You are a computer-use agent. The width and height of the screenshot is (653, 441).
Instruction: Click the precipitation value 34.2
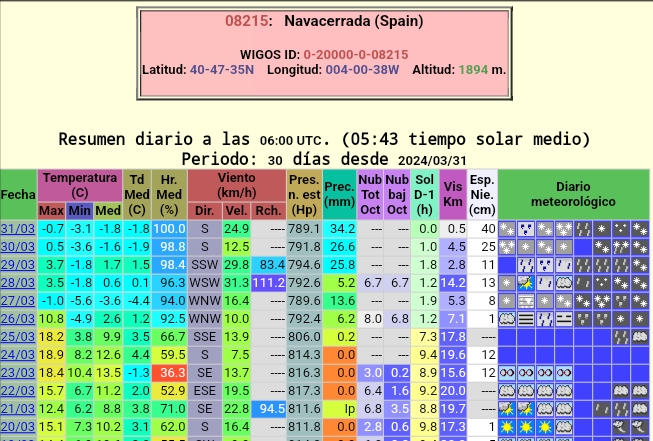(x=339, y=229)
